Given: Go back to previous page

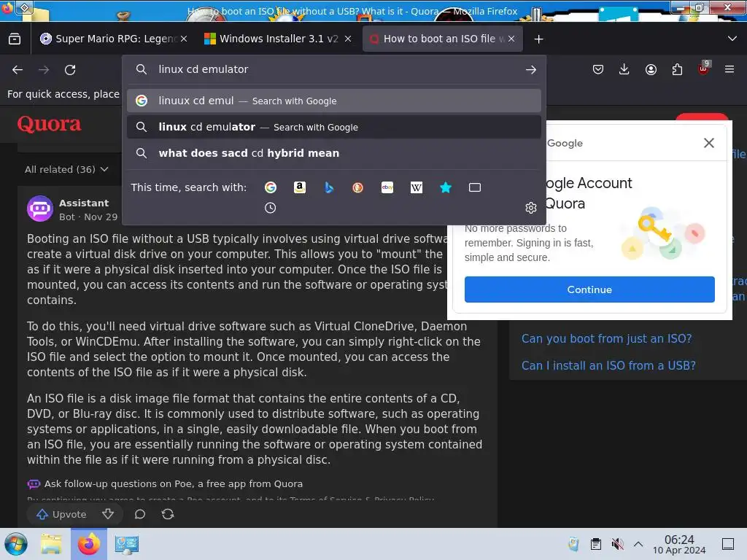Looking at the screenshot, I should click(x=18, y=70).
